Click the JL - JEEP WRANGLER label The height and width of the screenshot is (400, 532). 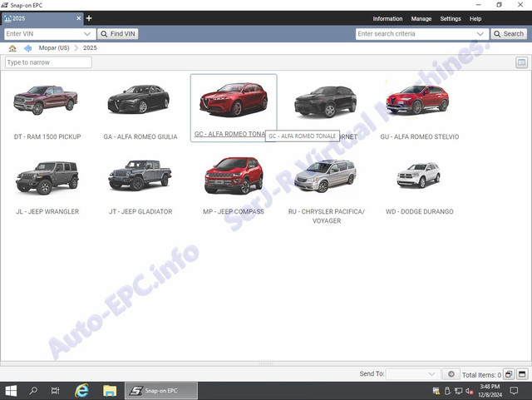pos(47,211)
